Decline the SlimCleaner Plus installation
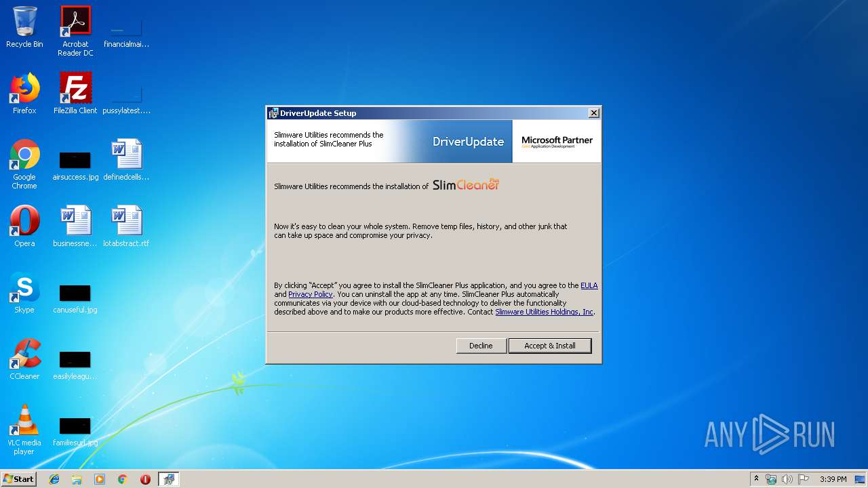Viewport: 868px width, 488px height. tap(481, 346)
